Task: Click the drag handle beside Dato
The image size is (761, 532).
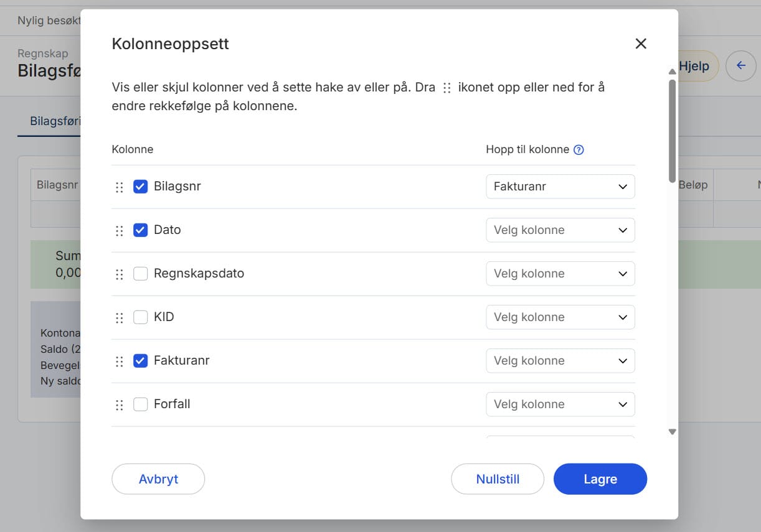Action: coord(120,231)
